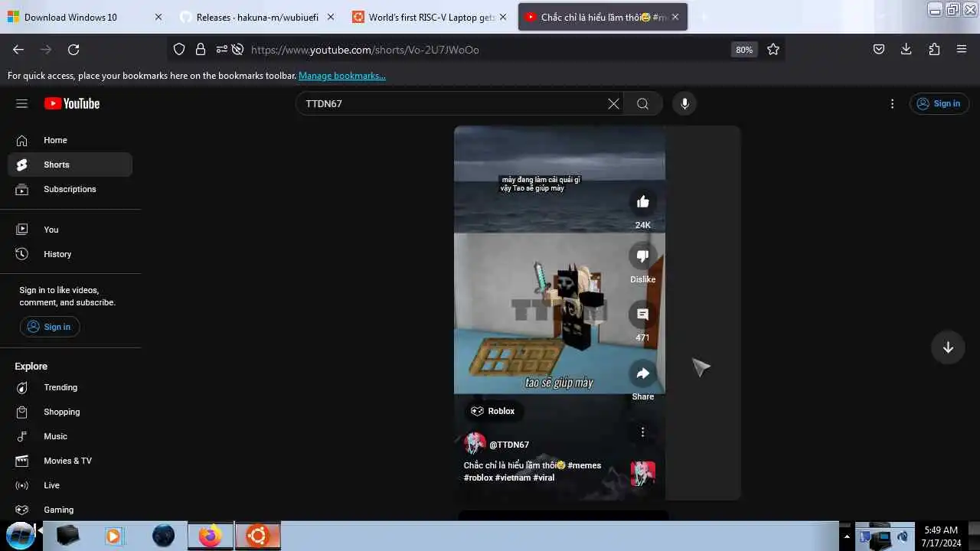Open Shopping in Explore
This screenshot has width=980, height=551.
click(x=70, y=412)
